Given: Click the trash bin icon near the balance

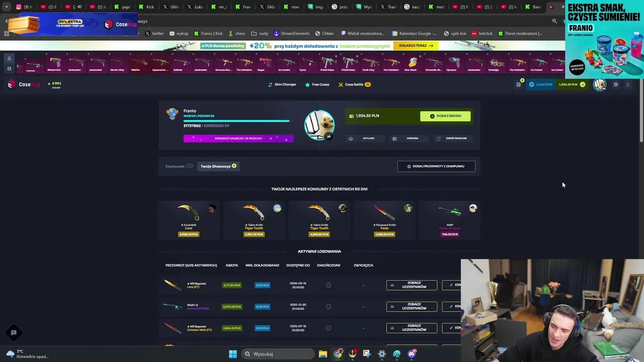Looking at the screenshot, I should 519,84.
